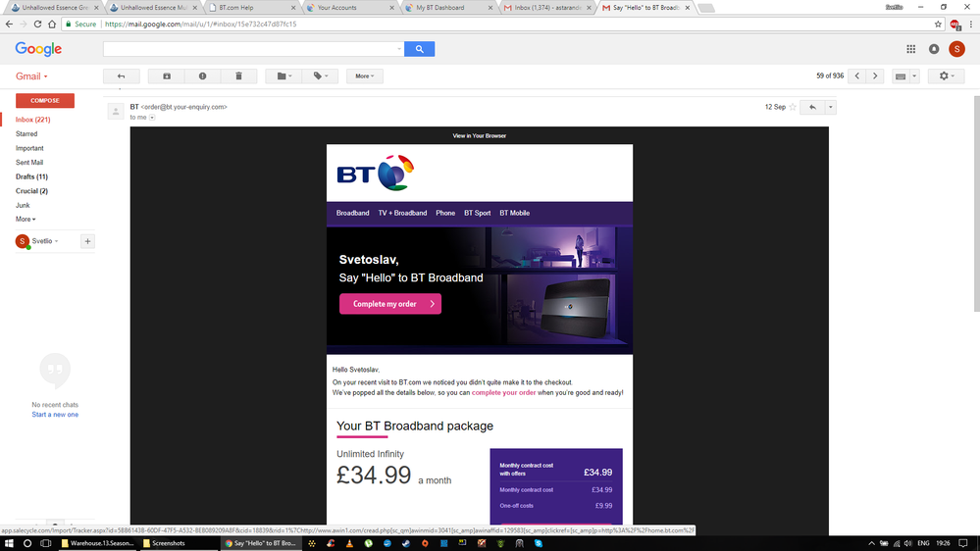Click Gmail page vertical scrollbar
The image size is (980, 551).
[x=976, y=204]
